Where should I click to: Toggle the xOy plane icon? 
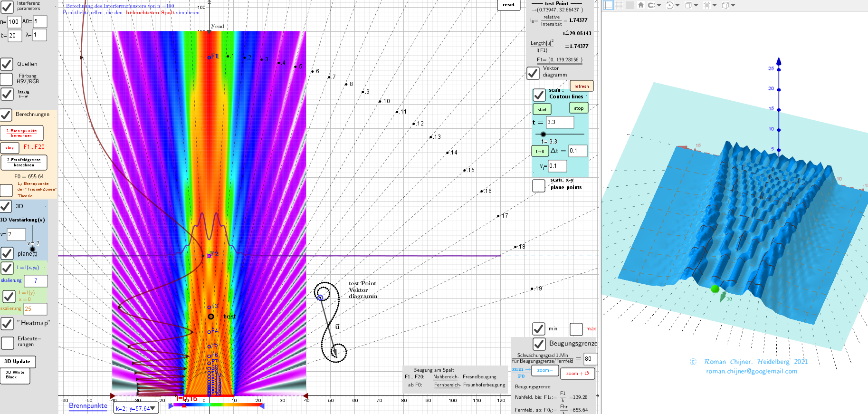coord(630,5)
